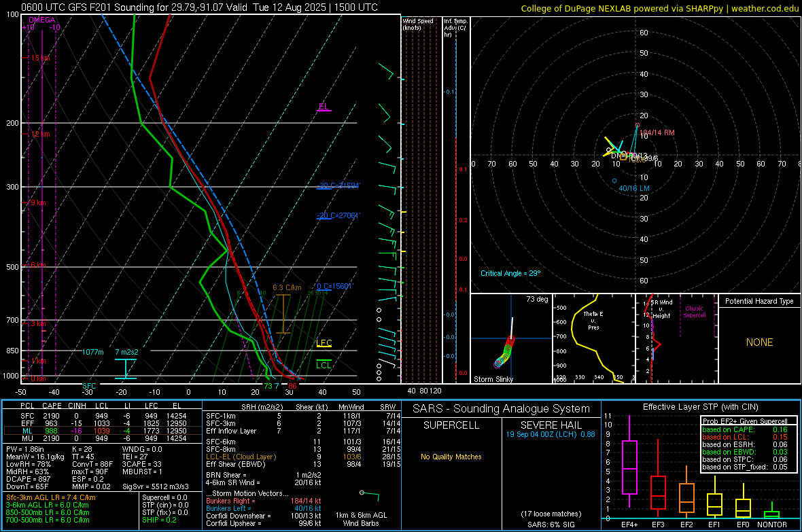This screenshot has width=802, height=532.
Task: Click the SARS - Sounding Analogue System heading
Action: tap(502, 409)
